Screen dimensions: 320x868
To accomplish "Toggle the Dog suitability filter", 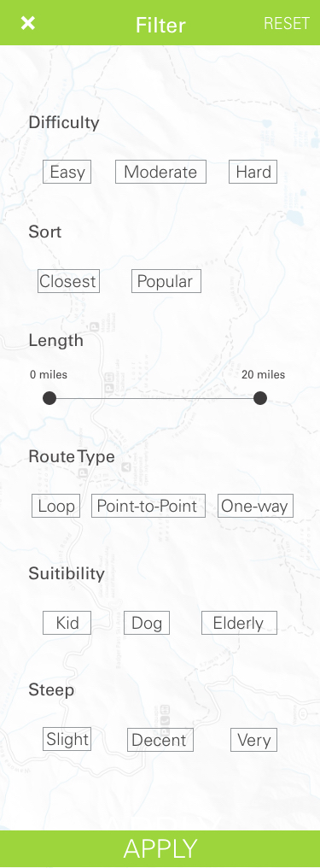I will [x=147, y=623].
